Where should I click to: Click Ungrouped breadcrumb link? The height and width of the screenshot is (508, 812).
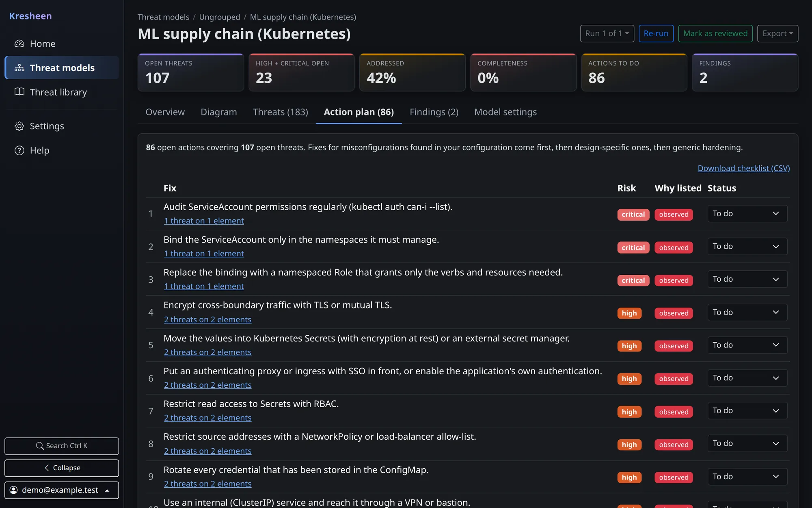(219, 17)
